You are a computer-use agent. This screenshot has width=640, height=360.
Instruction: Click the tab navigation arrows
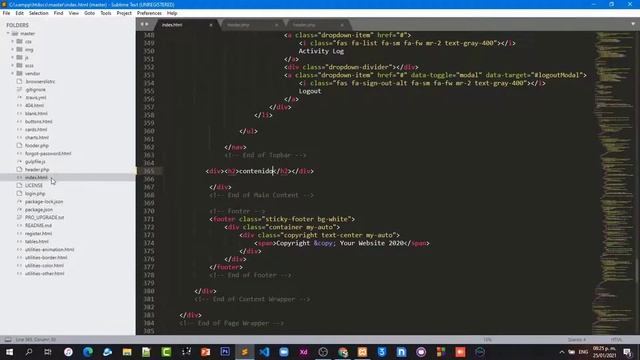pos(144,24)
